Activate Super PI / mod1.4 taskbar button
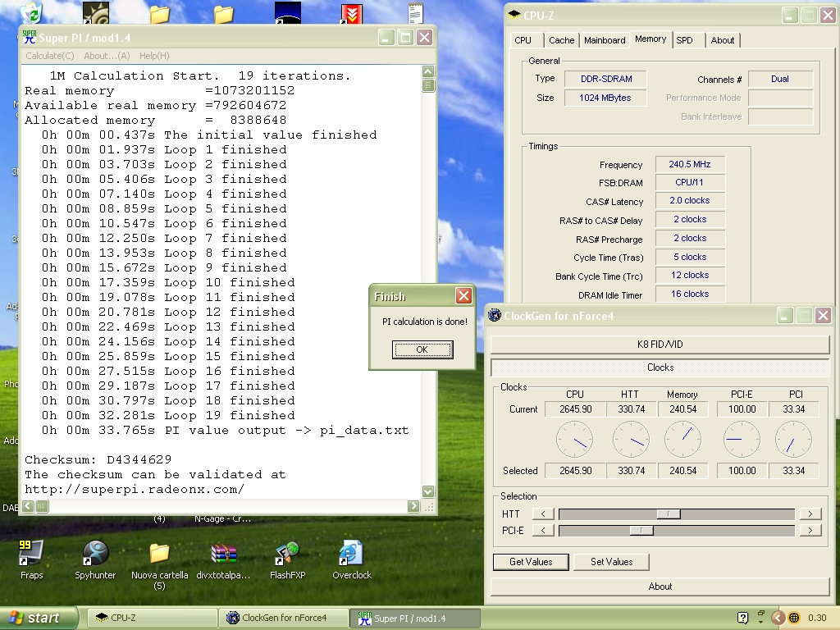The image size is (840, 630). pyautogui.click(x=414, y=618)
